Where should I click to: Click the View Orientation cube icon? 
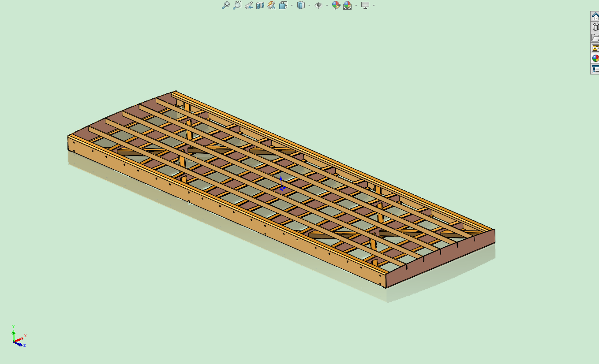tap(283, 5)
